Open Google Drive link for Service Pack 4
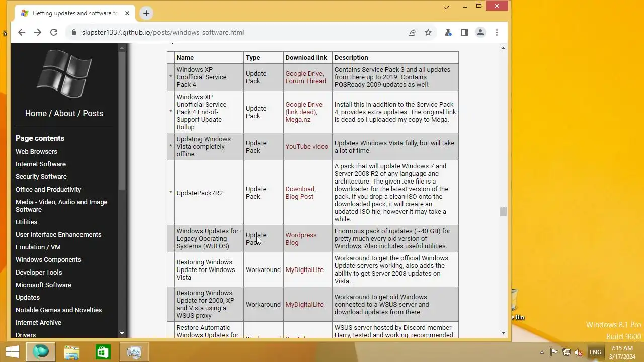This screenshot has width=644, height=362. [304, 73]
